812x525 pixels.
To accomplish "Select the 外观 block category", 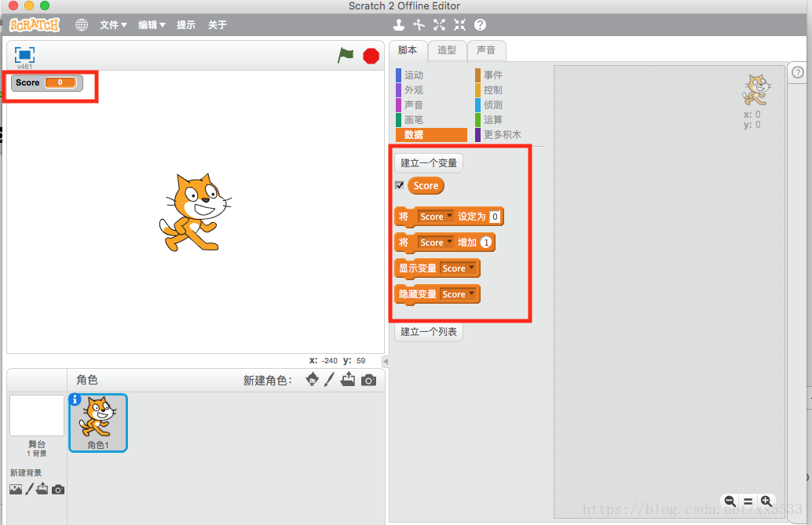I will click(431, 90).
